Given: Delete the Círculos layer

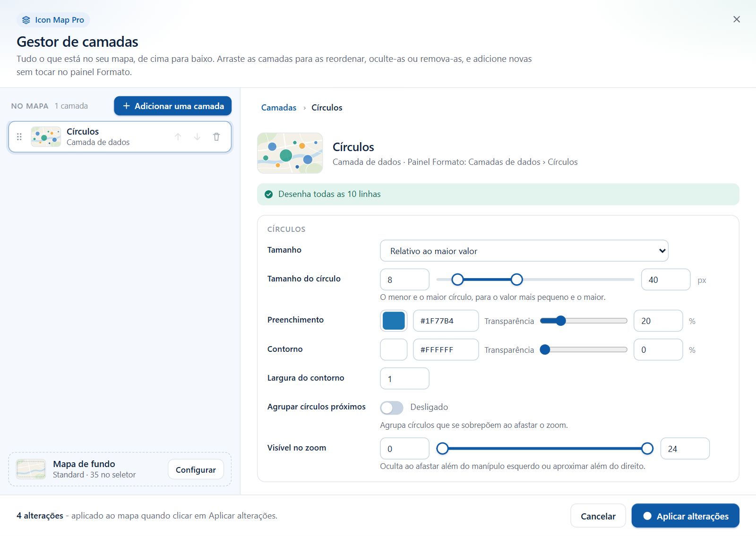Looking at the screenshot, I should [x=216, y=137].
